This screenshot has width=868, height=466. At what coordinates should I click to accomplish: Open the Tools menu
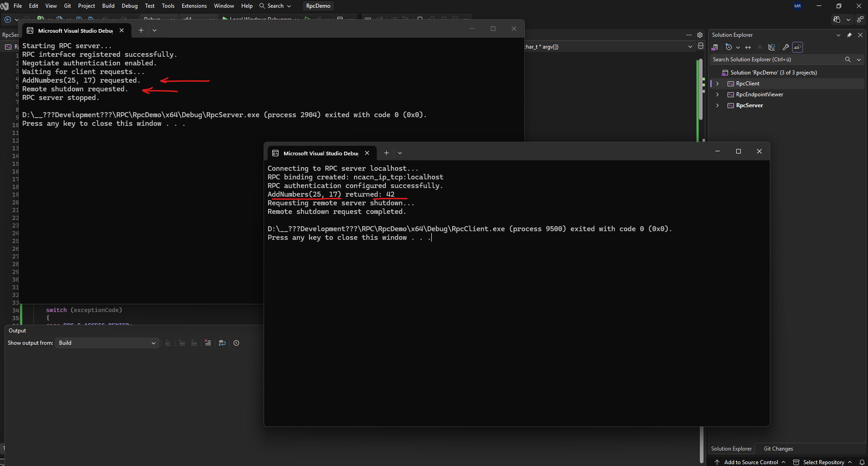point(168,6)
